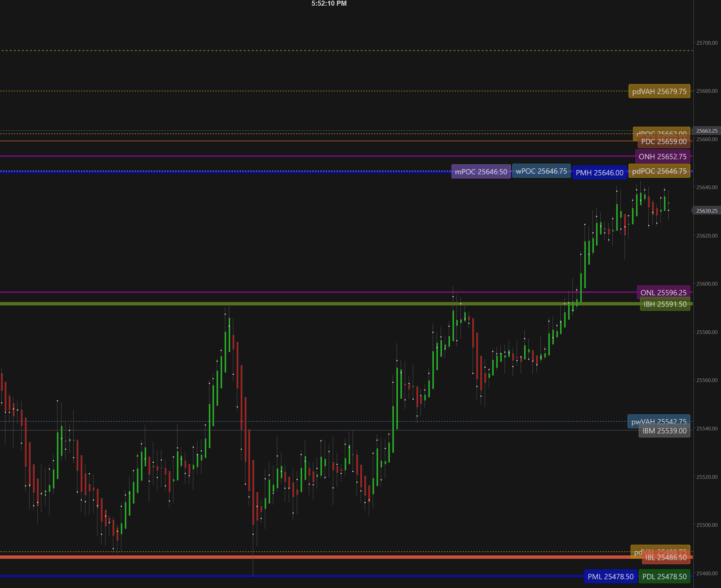Click the pdVAH 25679.75 level label
This screenshot has width=721, height=588.
(659, 91)
